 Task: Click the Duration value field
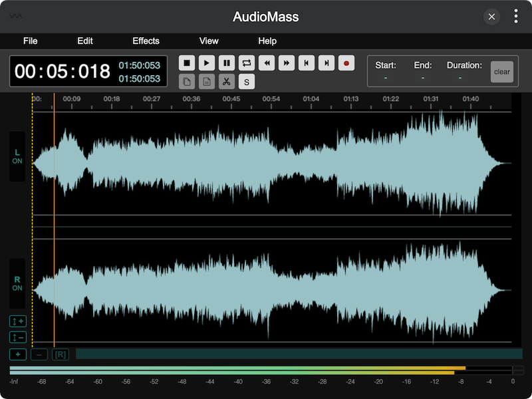coord(460,78)
